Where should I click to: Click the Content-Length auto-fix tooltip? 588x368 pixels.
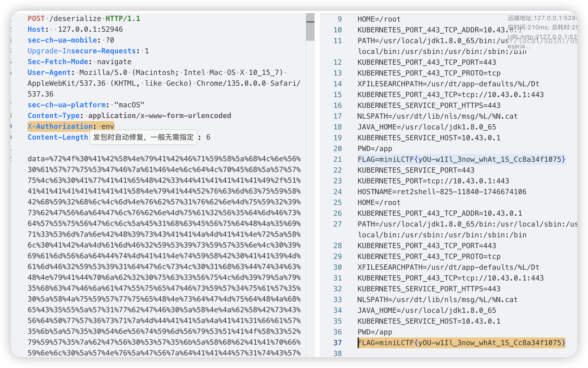tap(143, 137)
